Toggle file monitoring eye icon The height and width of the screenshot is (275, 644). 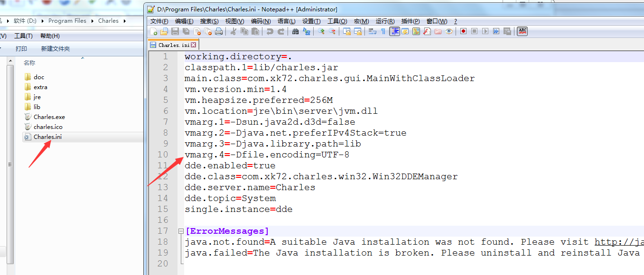pyautogui.click(x=449, y=31)
